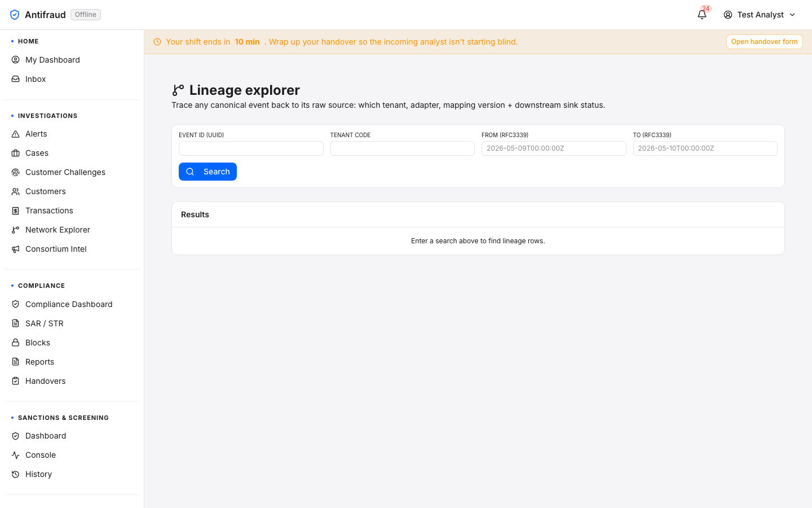Open the notifications bell icon
This screenshot has height=508, width=812.
pyautogui.click(x=702, y=15)
